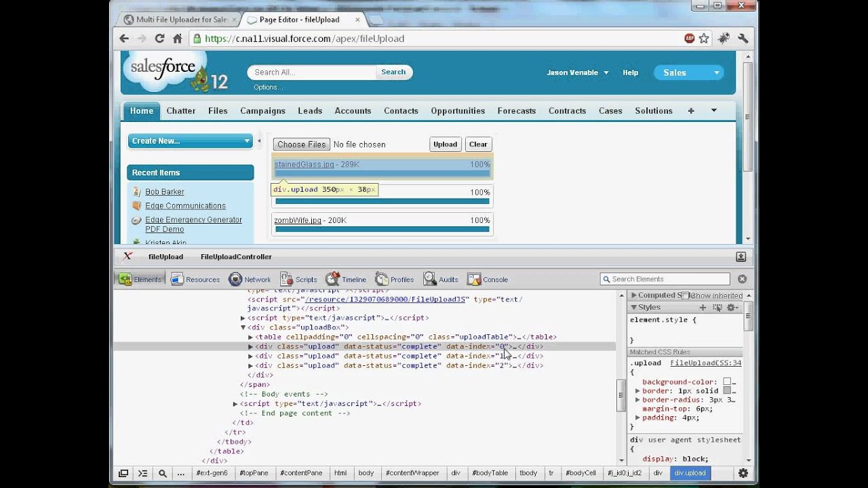Expand the padding CSS property
The height and width of the screenshot is (488, 868).
[x=637, y=418]
